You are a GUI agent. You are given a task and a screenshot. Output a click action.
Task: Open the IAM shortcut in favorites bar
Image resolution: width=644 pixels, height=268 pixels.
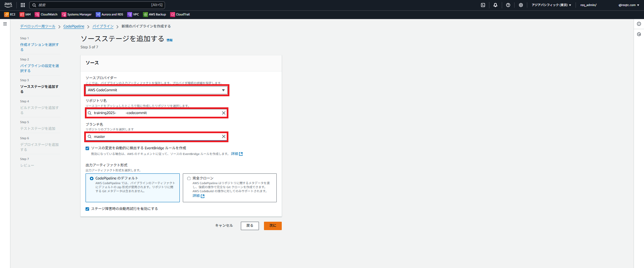click(x=25, y=14)
